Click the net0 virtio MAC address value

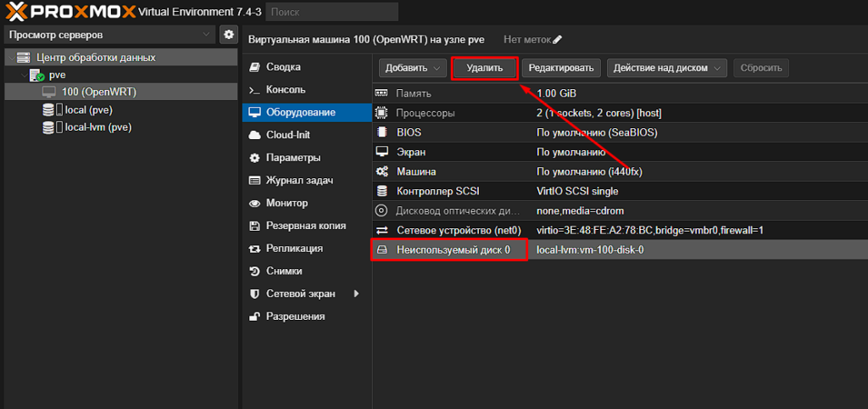tap(650, 231)
